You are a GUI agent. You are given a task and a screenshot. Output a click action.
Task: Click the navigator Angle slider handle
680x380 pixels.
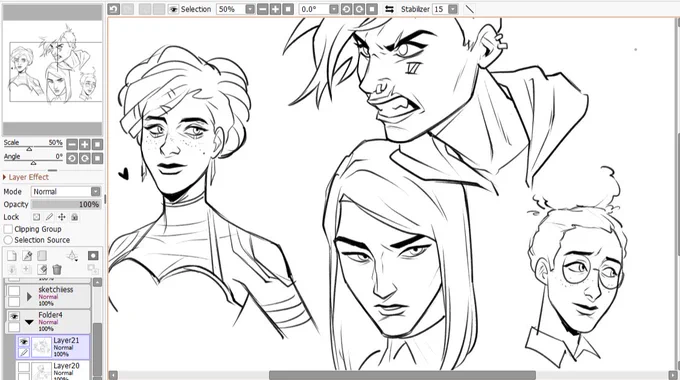pos(33,163)
